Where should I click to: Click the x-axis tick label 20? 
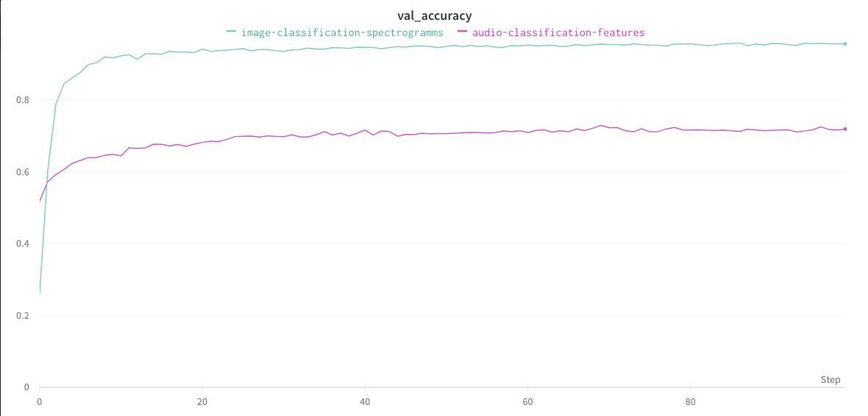[x=202, y=402]
